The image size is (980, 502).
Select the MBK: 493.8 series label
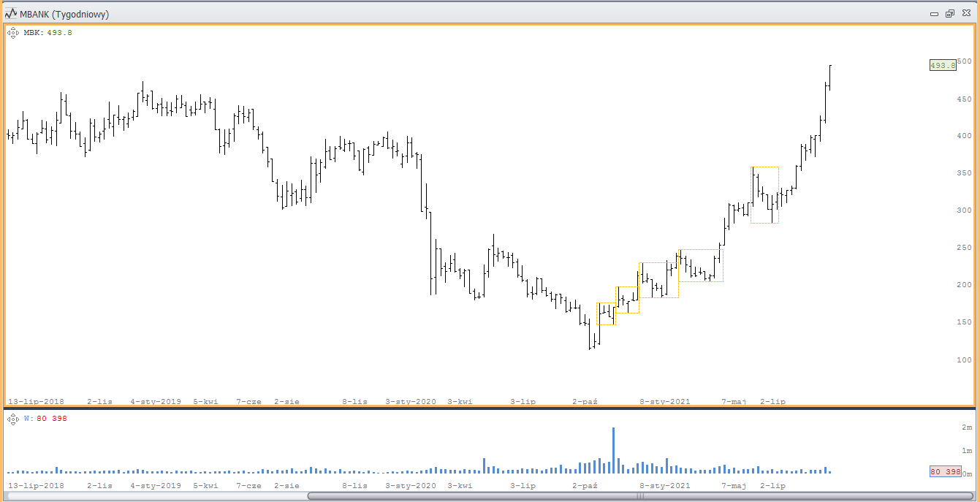48,33
